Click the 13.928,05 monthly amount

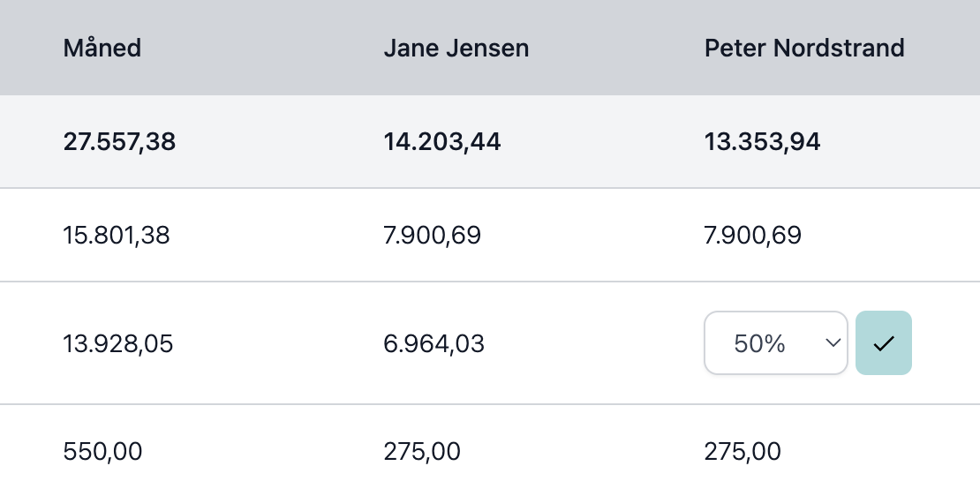[118, 343]
